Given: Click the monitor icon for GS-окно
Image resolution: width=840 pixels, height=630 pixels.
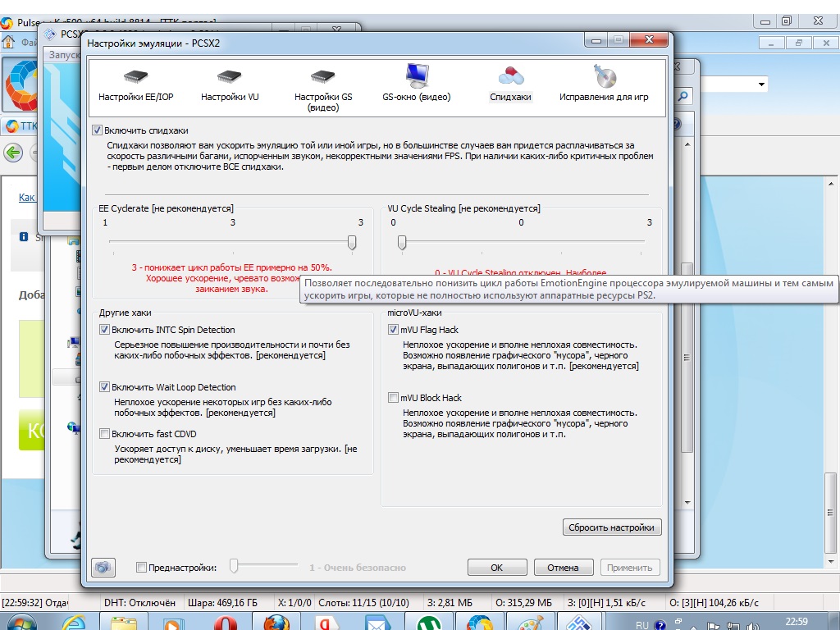Looking at the screenshot, I should click(417, 75).
